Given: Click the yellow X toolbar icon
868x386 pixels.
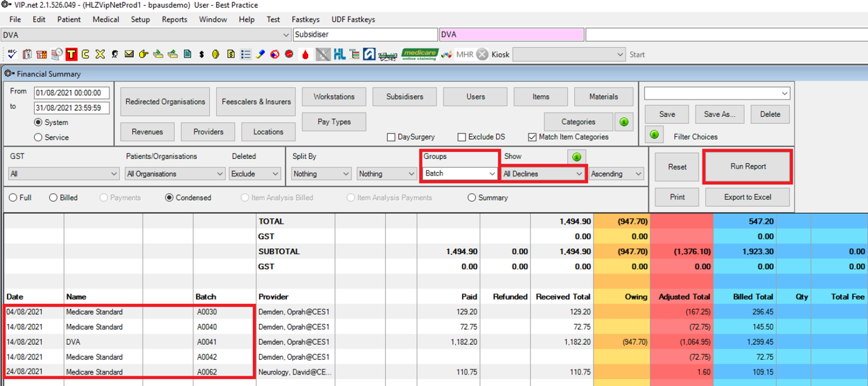Looking at the screenshot, I should (x=100, y=54).
